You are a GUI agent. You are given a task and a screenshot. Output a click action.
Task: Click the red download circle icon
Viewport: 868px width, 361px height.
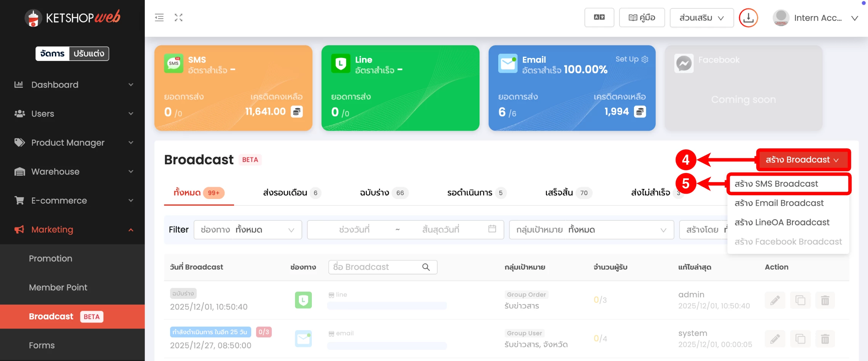pos(748,18)
